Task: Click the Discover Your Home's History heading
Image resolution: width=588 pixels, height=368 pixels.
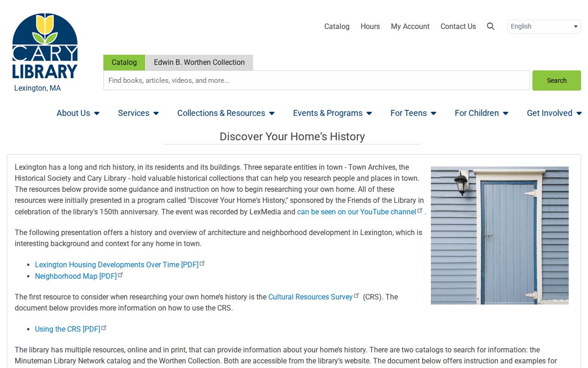Action: [x=292, y=137]
